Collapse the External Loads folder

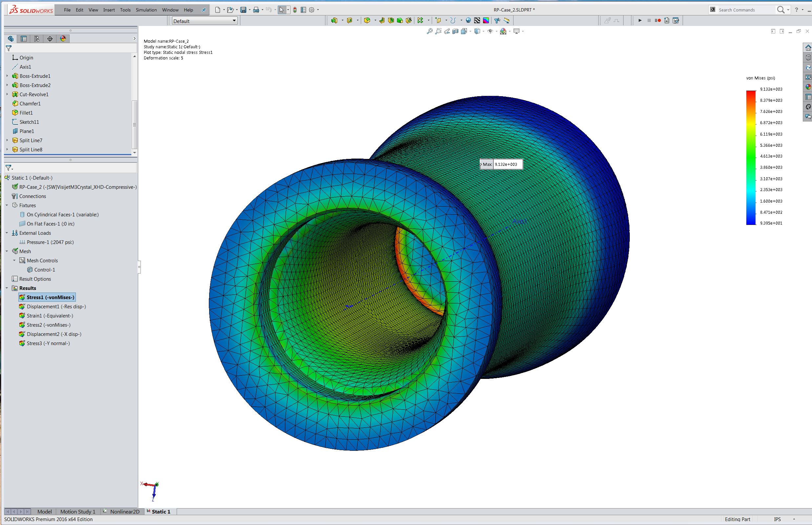[x=7, y=233]
